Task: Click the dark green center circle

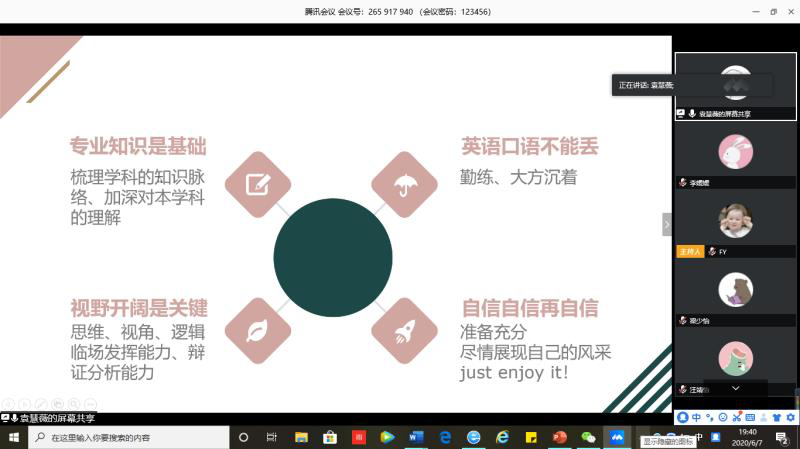Action: point(332,257)
